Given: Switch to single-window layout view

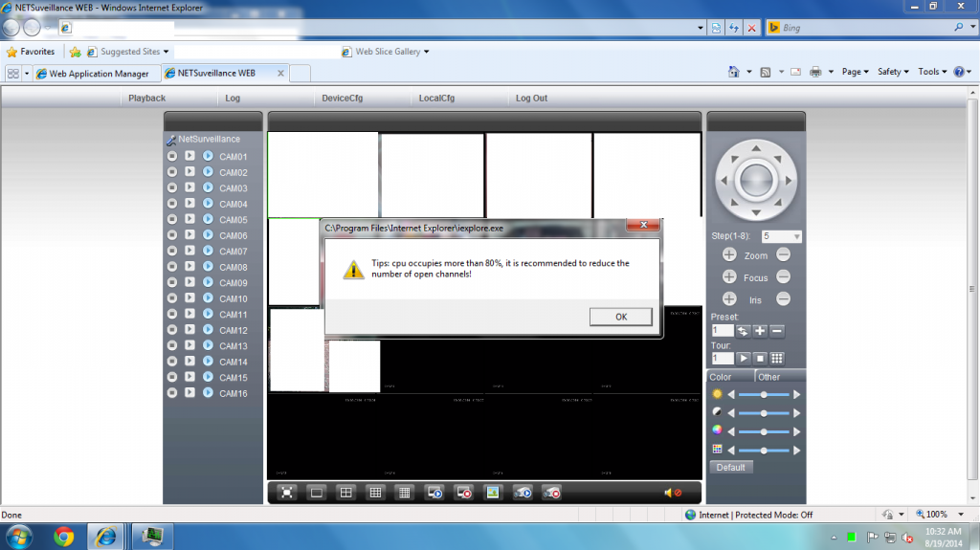Looking at the screenshot, I should point(316,493).
